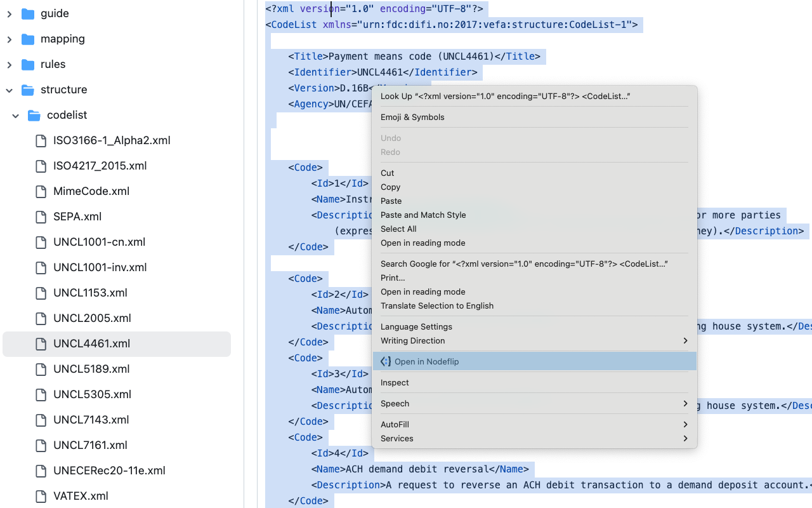This screenshot has height=508, width=812.
Task: Expand the rules folder chevron
Action: pos(9,64)
